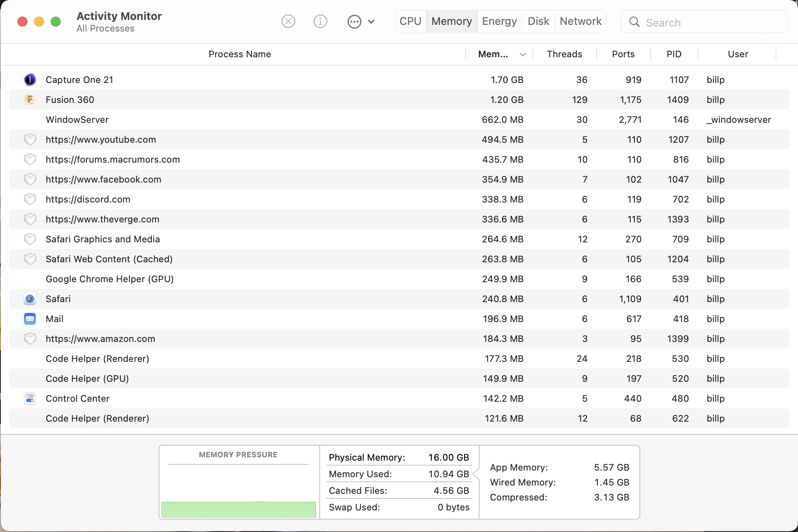Click the Memory Used 10.94 GB value
The width and height of the screenshot is (798, 532).
tap(449, 474)
